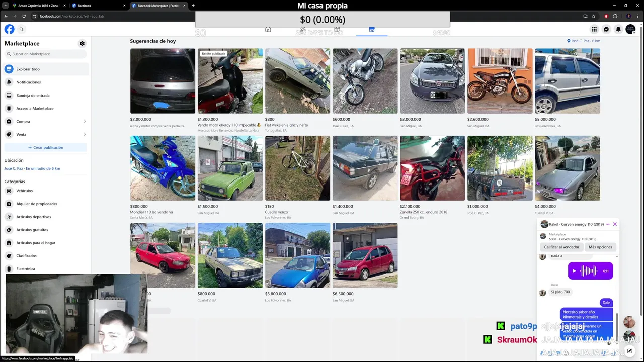Click the voice message waveform
The width and height of the screenshot is (644, 362).
589,270
